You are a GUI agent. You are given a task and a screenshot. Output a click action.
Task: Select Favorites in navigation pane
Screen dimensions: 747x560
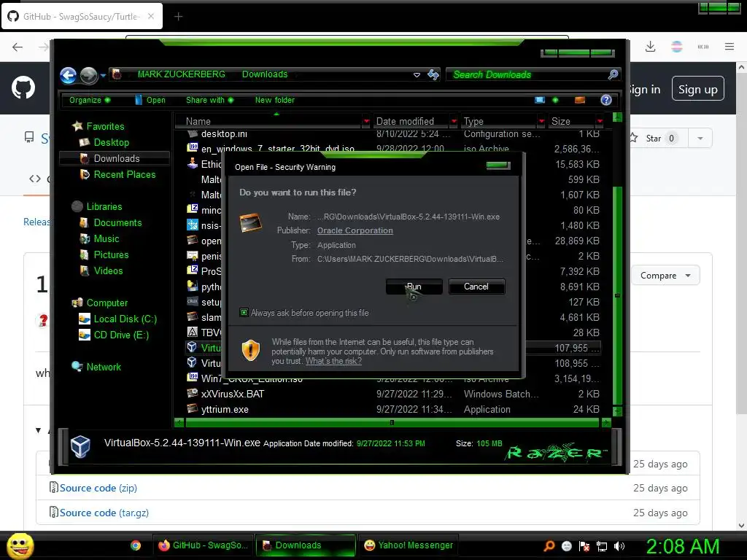[105, 126]
